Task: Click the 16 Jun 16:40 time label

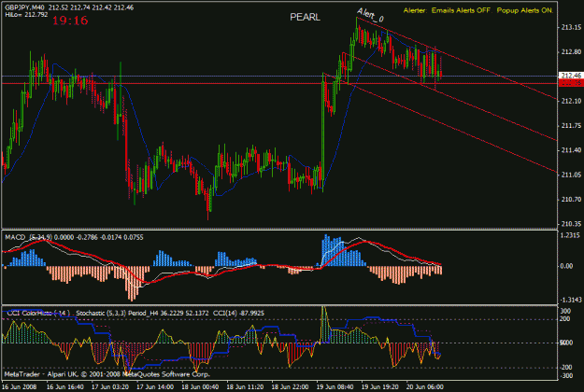Action: click(x=65, y=386)
